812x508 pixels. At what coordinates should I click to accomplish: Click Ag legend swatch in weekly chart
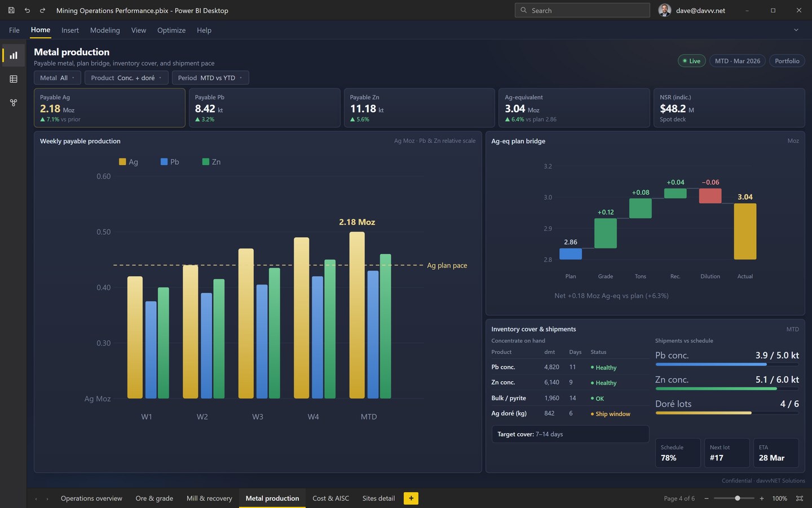[122, 161]
